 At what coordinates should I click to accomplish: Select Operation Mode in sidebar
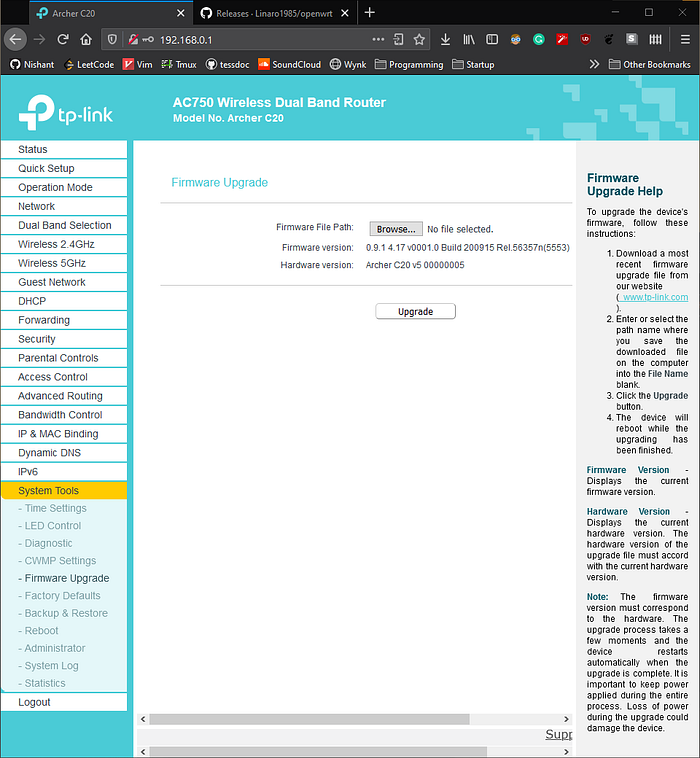[x=64, y=187]
